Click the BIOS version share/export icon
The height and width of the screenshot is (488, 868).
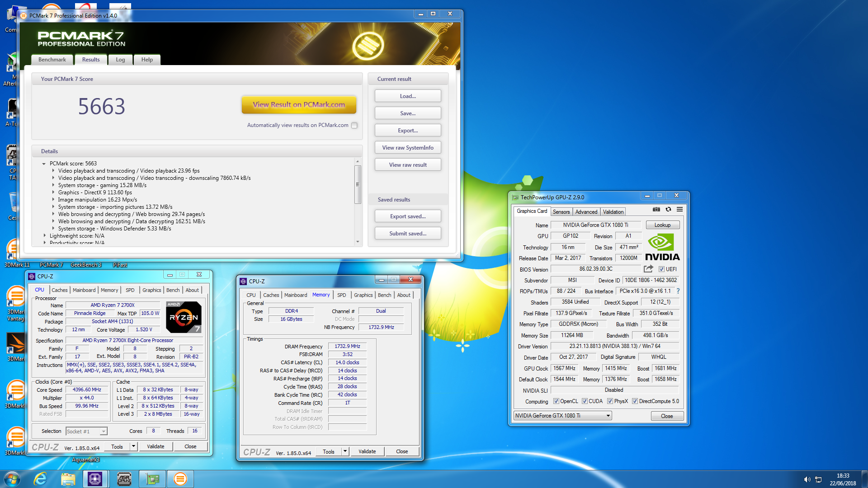(x=648, y=269)
